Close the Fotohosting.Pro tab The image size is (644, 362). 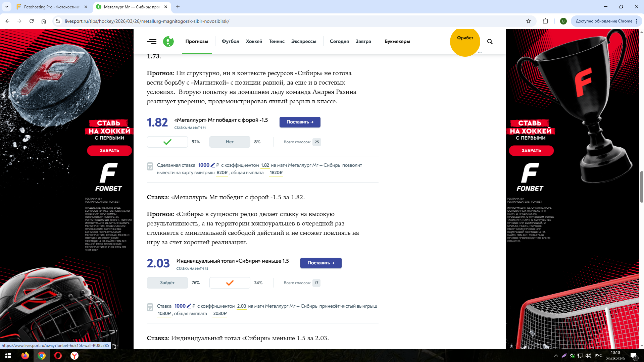(86, 7)
